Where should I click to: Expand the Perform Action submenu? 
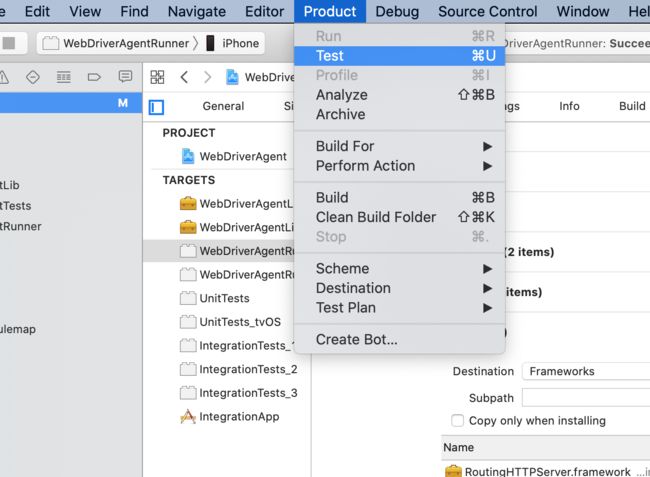[x=400, y=166]
